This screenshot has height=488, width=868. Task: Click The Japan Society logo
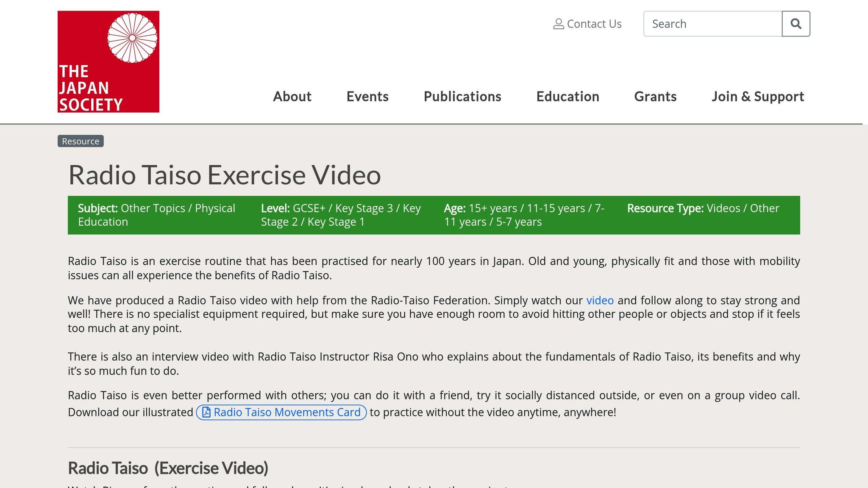click(108, 62)
